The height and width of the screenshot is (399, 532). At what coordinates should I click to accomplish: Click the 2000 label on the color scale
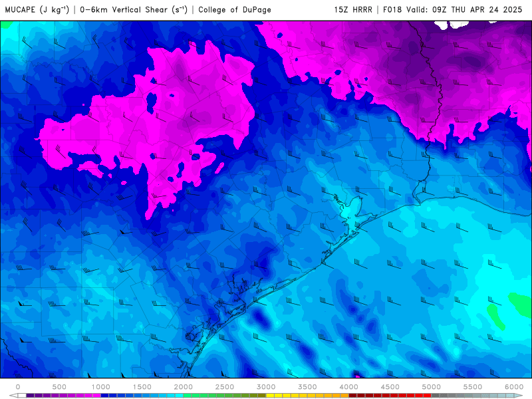(x=184, y=387)
